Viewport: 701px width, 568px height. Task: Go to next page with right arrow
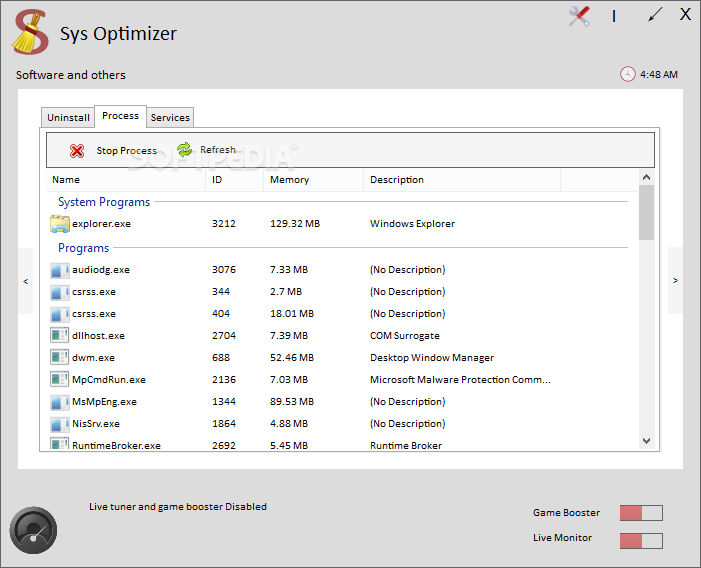(675, 281)
